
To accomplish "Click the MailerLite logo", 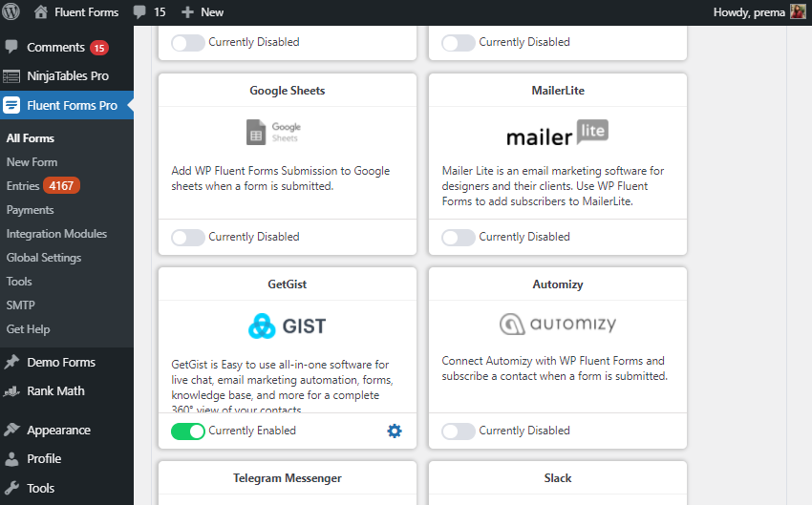I will tap(557, 133).
